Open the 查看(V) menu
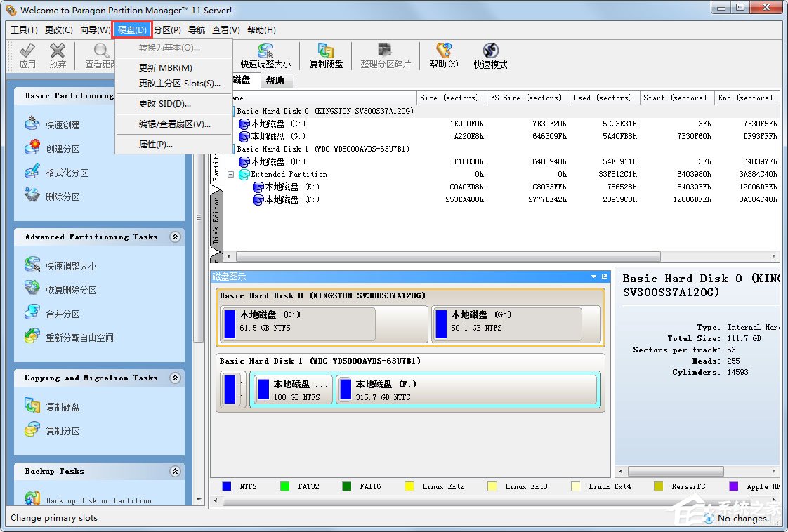 225,30
